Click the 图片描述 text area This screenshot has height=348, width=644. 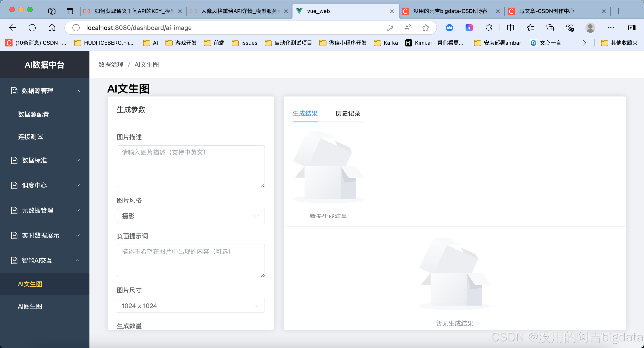[x=191, y=166]
